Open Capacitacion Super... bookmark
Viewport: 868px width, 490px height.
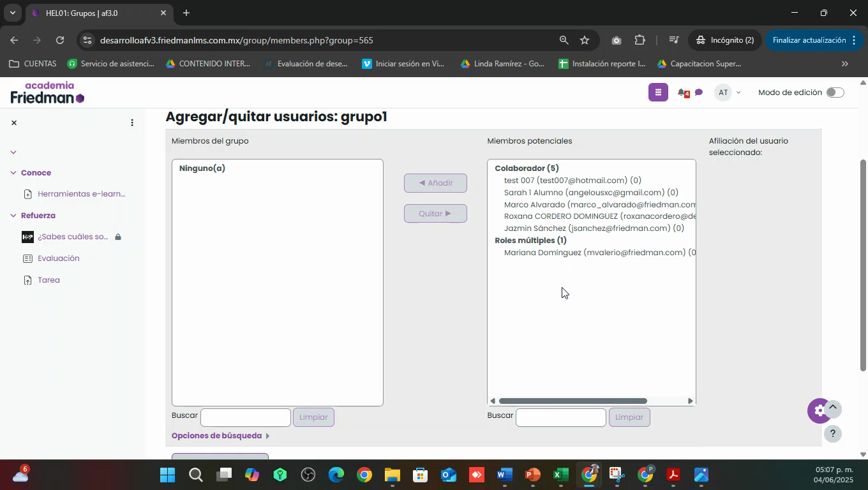(x=699, y=64)
